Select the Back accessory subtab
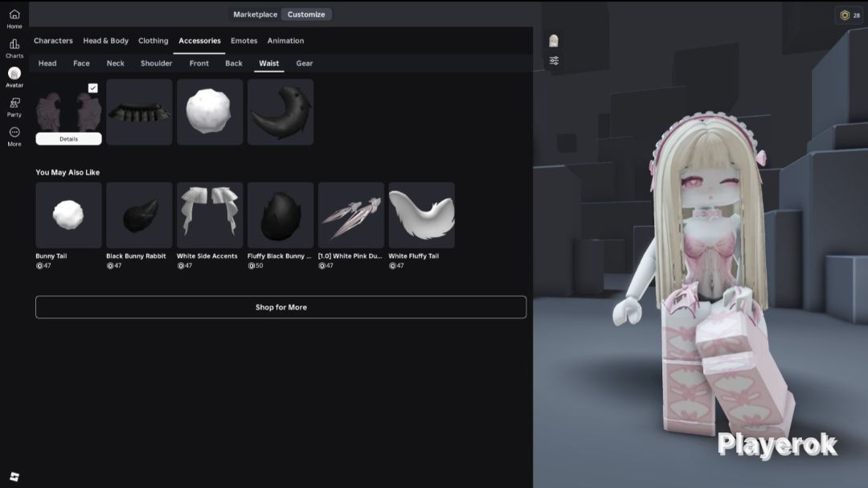868x488 pixels. point(234,64)
